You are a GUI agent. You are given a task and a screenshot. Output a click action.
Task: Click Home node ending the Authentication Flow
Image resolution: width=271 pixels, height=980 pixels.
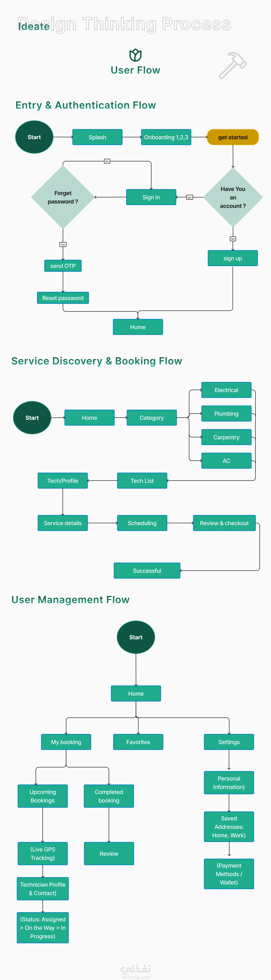[138, 327]
